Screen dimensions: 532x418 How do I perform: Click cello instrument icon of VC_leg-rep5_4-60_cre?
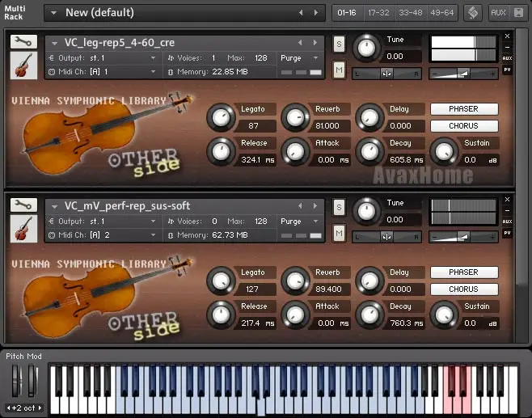click(23, 65)
